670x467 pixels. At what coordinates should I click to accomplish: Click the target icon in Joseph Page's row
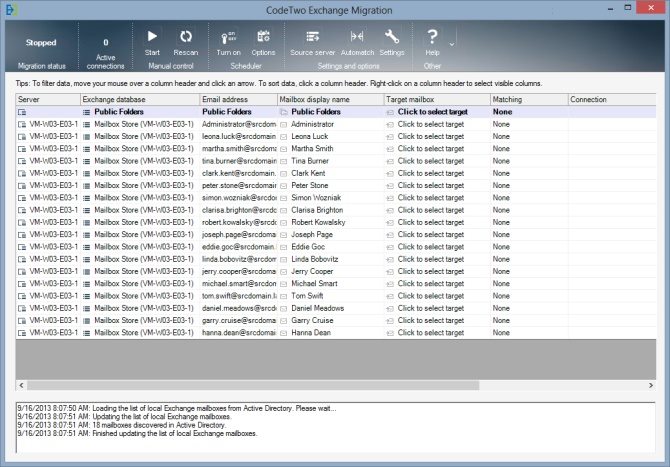click(390, 235)
